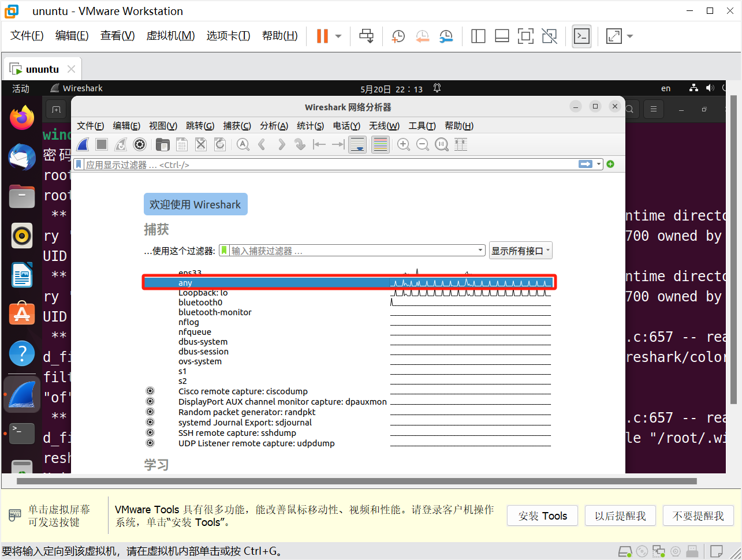This screenshot has width=742, height=560.
Task: Open the dropdown arrow beside VMware pause button
Action: [338, 36]
